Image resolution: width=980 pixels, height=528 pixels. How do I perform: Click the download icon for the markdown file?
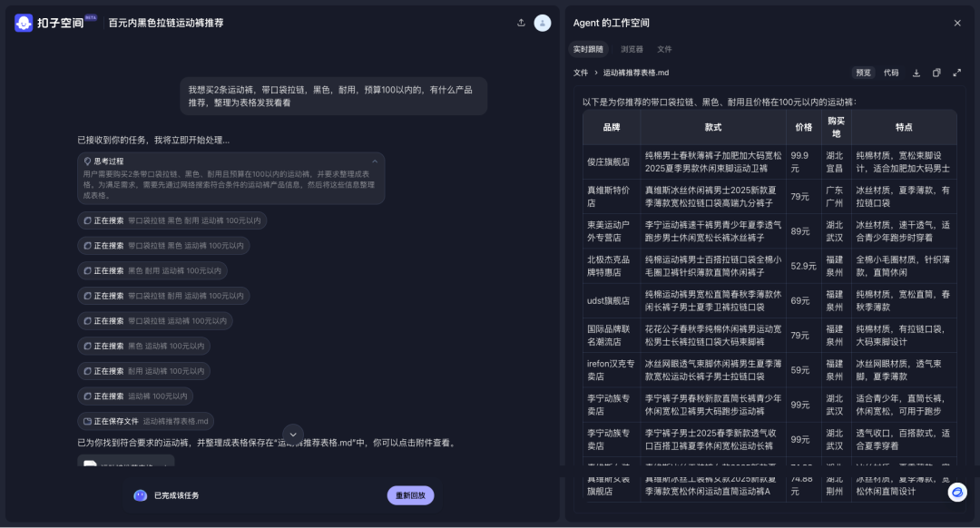tap(916, 73)
